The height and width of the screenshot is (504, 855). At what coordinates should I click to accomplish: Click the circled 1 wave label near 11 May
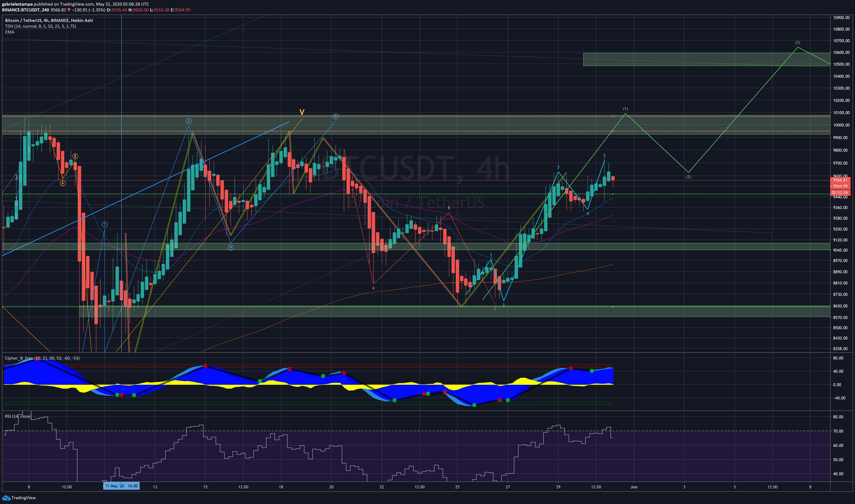(105, 224)
